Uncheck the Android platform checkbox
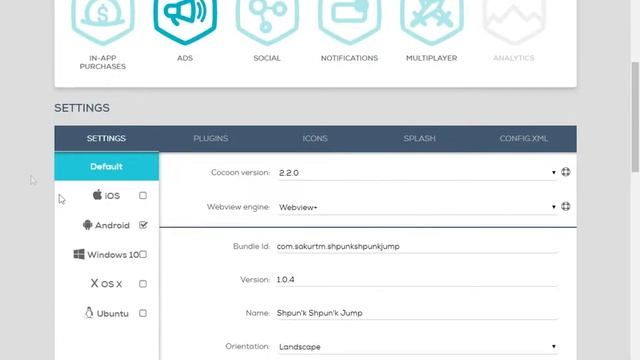The height and width of the screenshot is (360, 640). (x=143, y=225)
